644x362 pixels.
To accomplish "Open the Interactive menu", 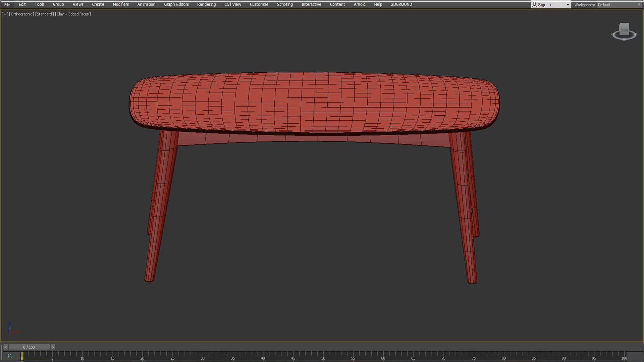I will click(x=311, y=4).
